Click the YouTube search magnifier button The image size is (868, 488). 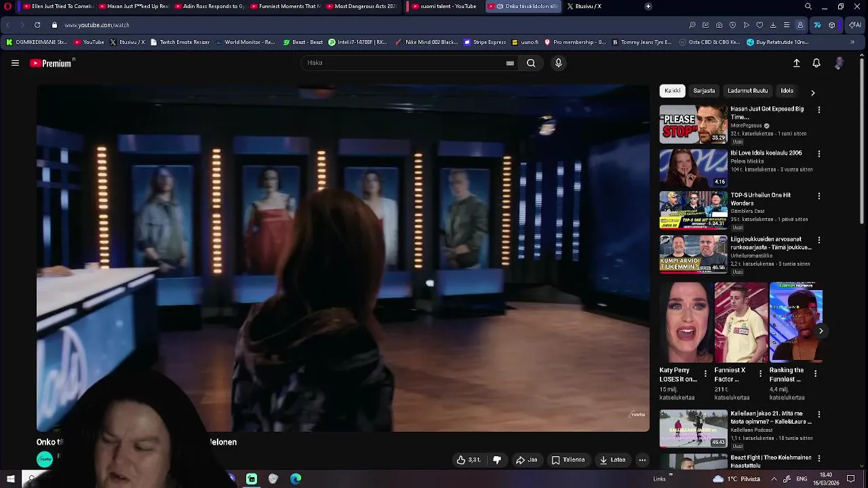pos(531,63)
